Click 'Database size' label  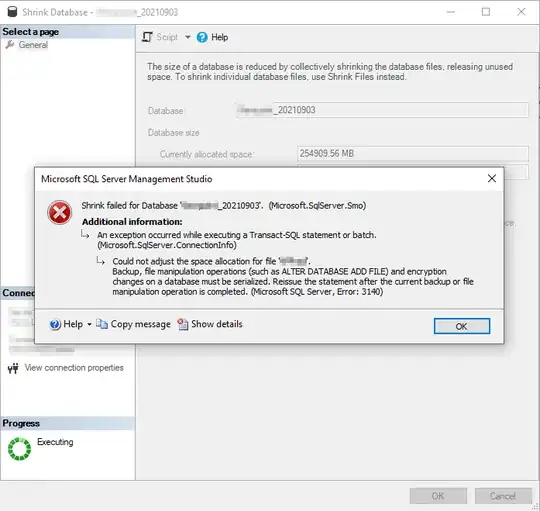click(174, 133)
